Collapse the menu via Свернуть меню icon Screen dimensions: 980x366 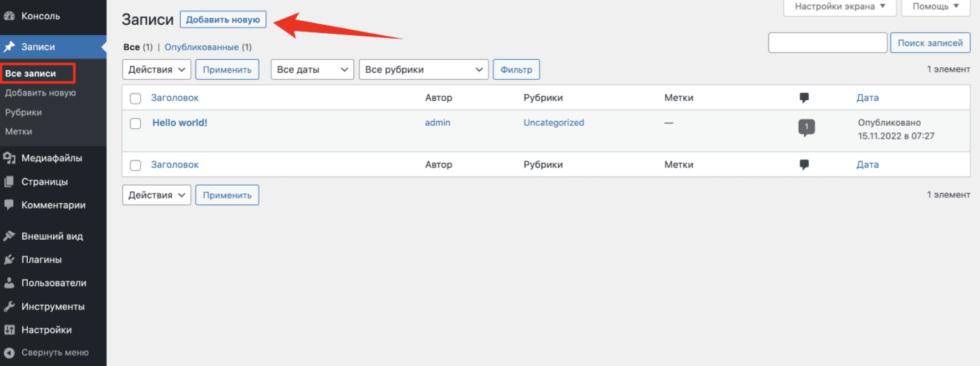point(9,353)
